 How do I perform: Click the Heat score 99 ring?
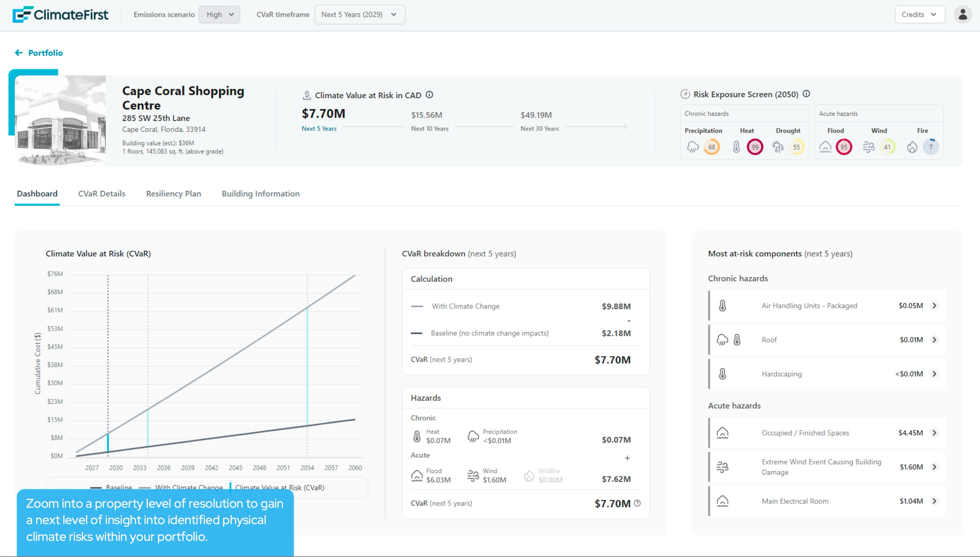coord(755,147)
